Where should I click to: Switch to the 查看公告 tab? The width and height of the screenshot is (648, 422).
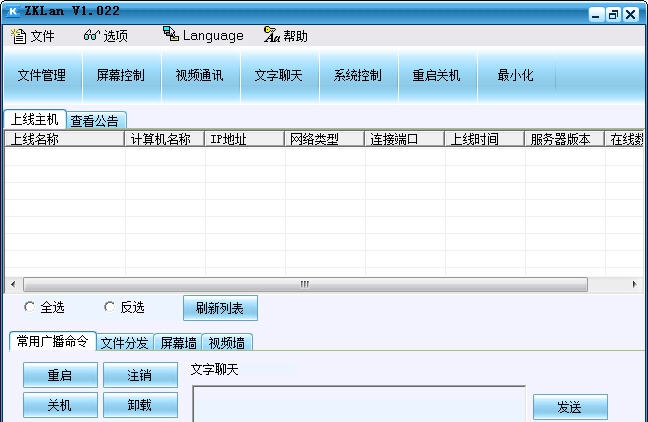tap(95, 121)
